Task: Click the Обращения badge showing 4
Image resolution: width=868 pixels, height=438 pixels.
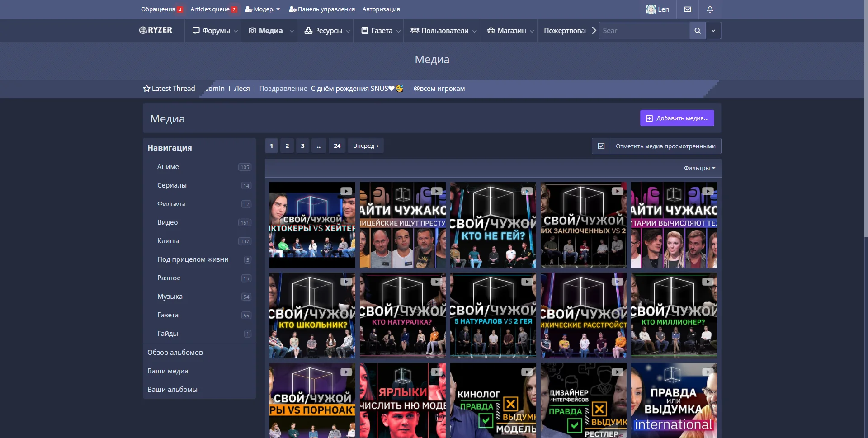Action: click(x=179, y=9)
